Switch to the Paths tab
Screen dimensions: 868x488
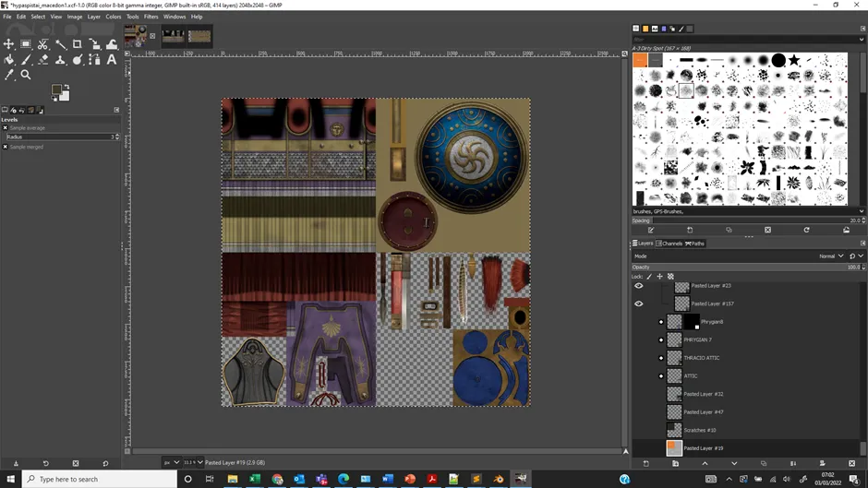click(694, 244)
